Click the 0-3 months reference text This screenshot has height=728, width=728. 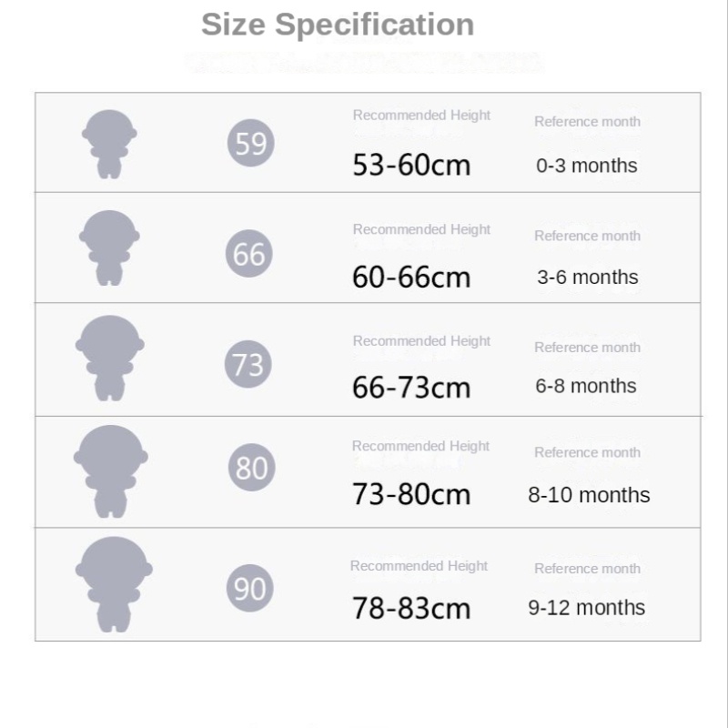[587, 166]
